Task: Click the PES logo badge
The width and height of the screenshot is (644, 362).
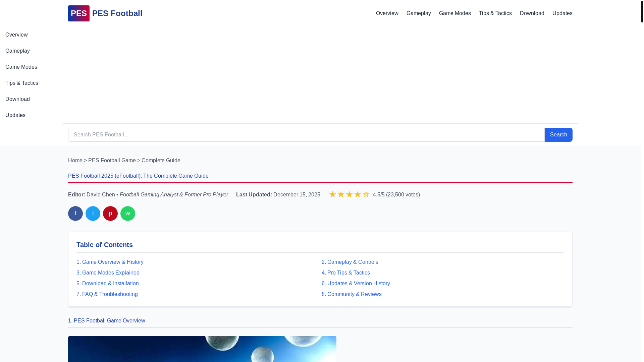Action: click(x=78, y=13)
